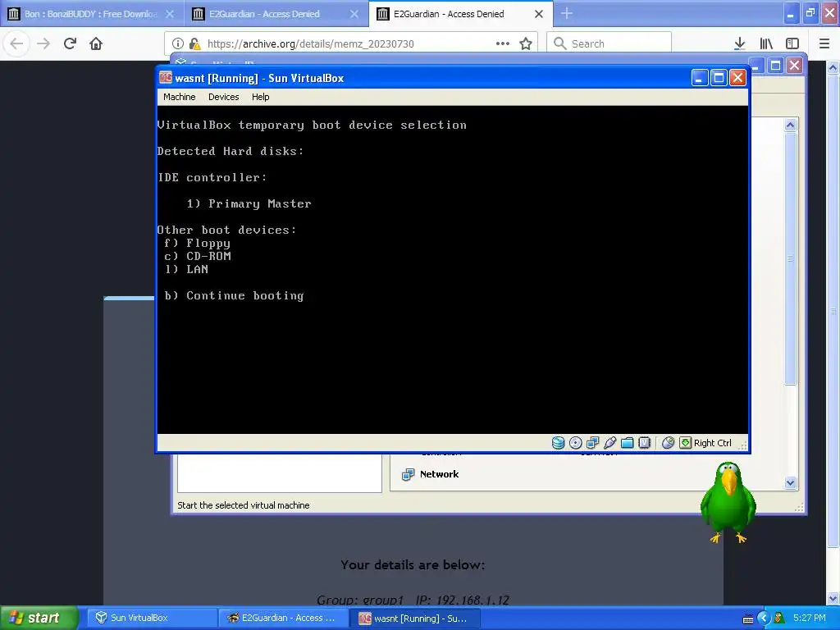Go forward in Firefox
The image size is (840, 630).
click(x=43, y=43)
